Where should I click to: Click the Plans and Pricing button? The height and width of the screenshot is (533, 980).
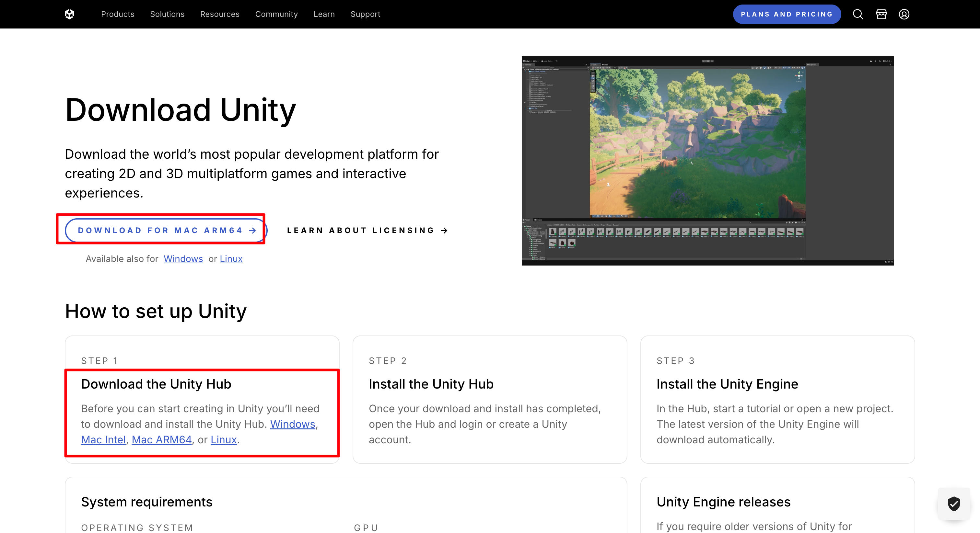[x=787, y=14]
